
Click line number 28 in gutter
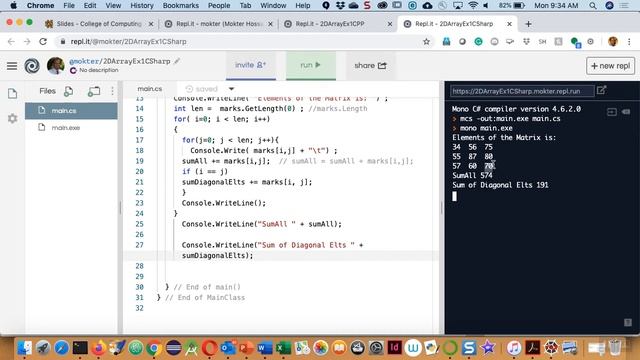(x=139, y=266)
